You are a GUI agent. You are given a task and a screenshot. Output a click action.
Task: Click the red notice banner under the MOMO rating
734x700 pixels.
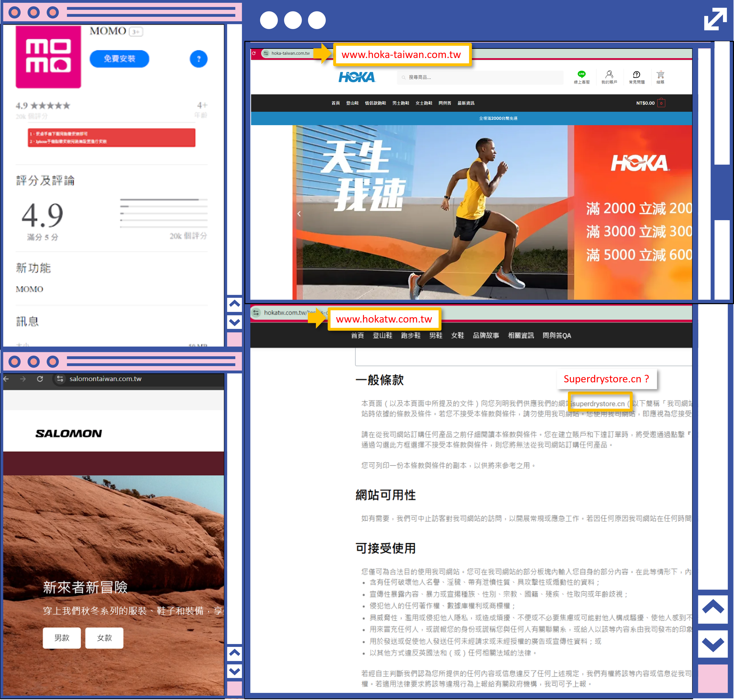tap(111, 137)
